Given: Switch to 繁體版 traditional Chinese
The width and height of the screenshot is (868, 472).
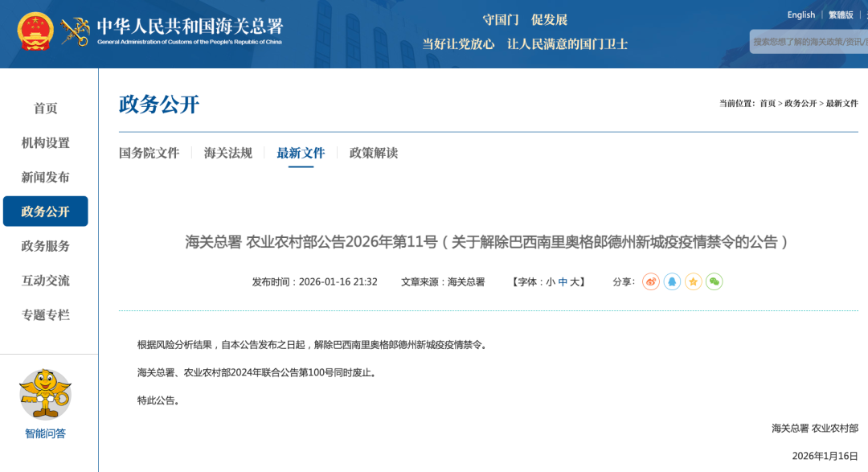Looking at the screenshot, I should [841, 14].
